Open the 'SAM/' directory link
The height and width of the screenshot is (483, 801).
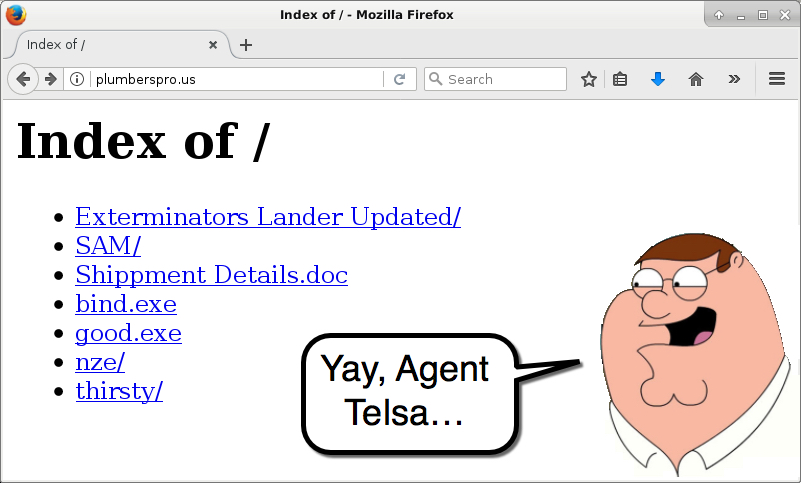click(x=108, y=245)
